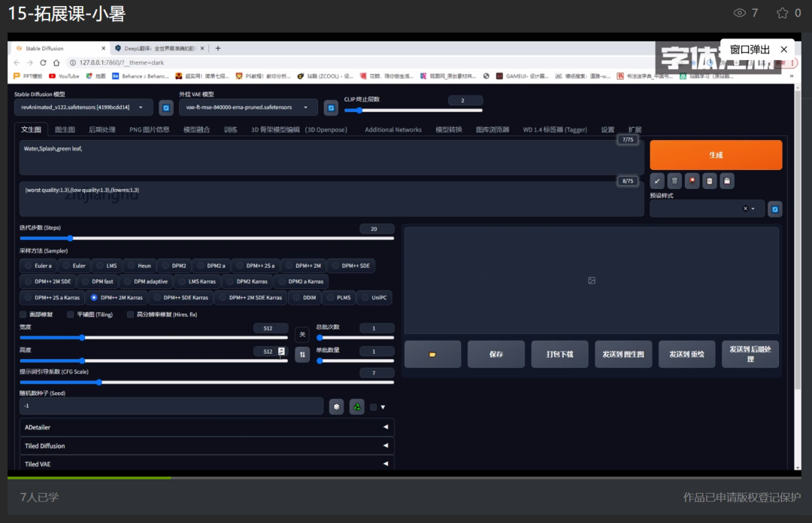Refresh the Stable Diffusion model list
Viewport: 812px width, 523px height.
[x=165, y=108]
